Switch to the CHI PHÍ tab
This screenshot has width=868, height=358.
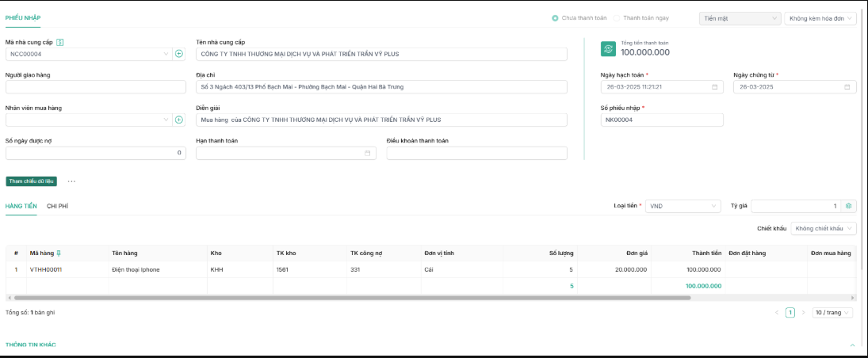(58, 207)
